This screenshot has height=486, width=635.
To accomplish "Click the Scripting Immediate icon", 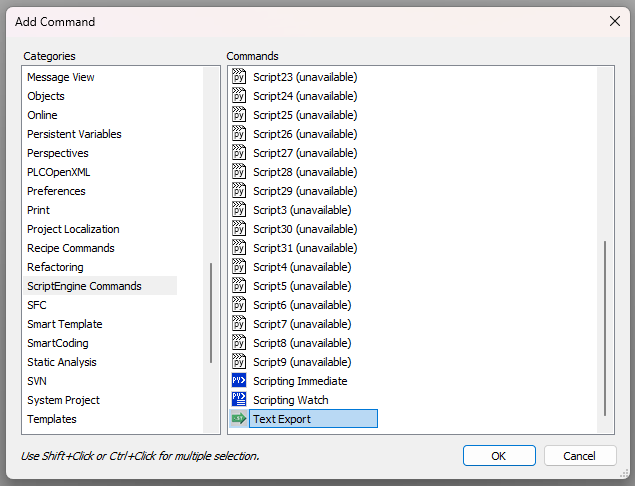I will coord(239,381).
